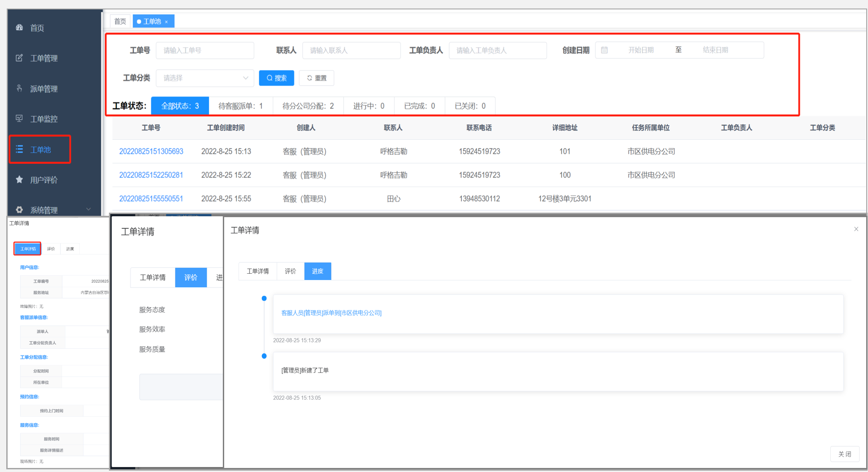This screenshot has width=868, height=472.
Task: Click the 首页 dashboard icon in sidebar
Action: pos(19,27)
